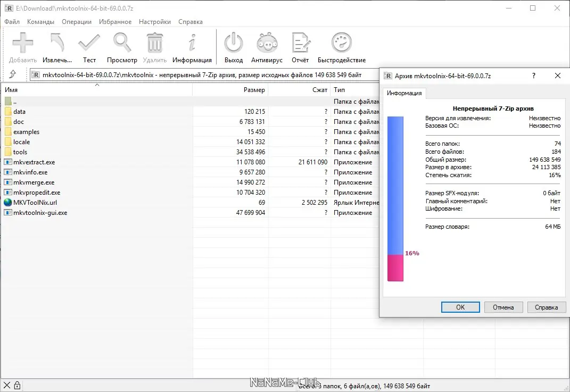Click the Справка button in dialog
Viewport: 570px width, 392px height.
pyautogui.click(x=547, y=307)
